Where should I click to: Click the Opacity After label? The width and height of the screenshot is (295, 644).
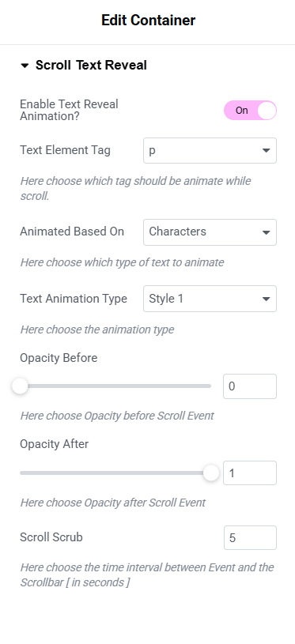[55, 444]
